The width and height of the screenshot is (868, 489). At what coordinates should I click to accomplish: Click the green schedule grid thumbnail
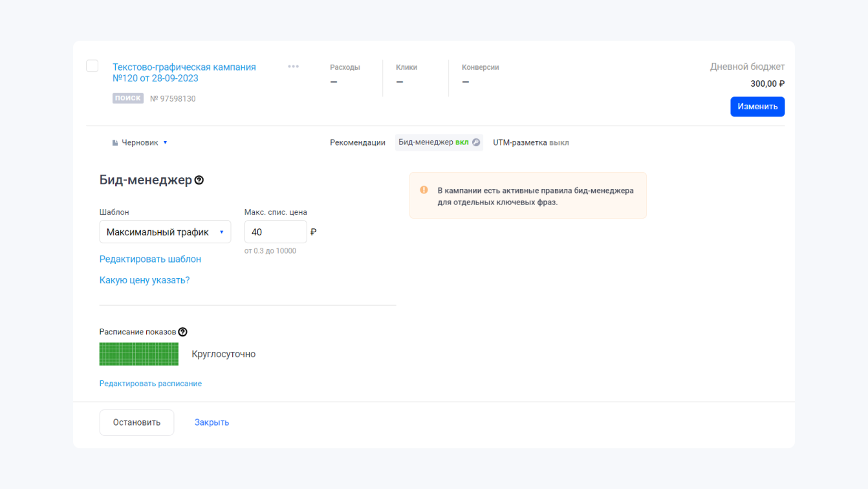(x=138, y=354)
